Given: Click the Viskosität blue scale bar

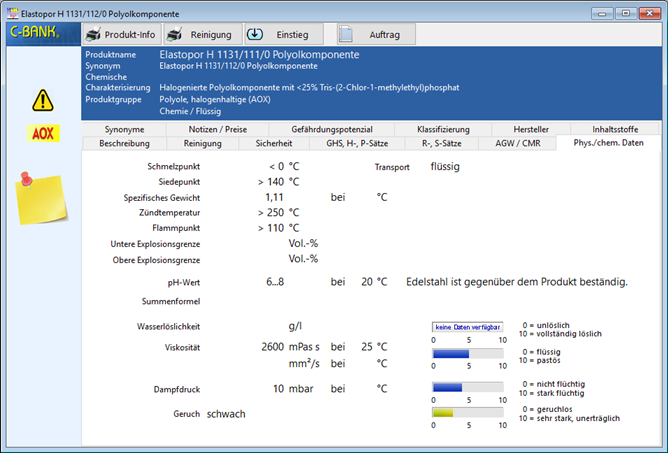Looking at the screenshot, I should click(466, 353).
